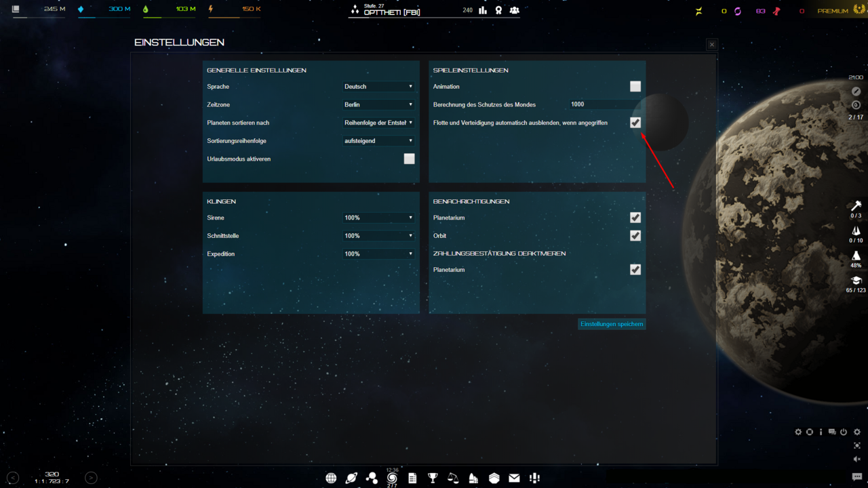
Task: Uncheck Planetarium under Benachrichtigungen
Action: pos(635,218)
